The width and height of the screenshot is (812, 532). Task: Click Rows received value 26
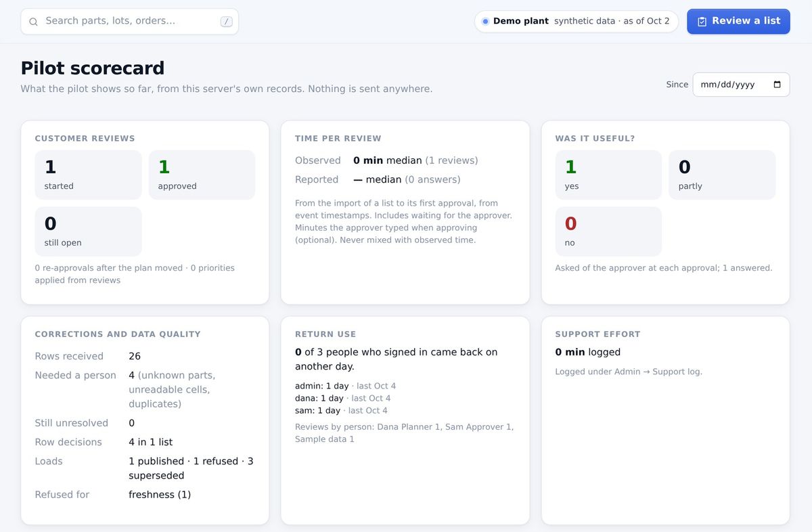coord(135,356)
